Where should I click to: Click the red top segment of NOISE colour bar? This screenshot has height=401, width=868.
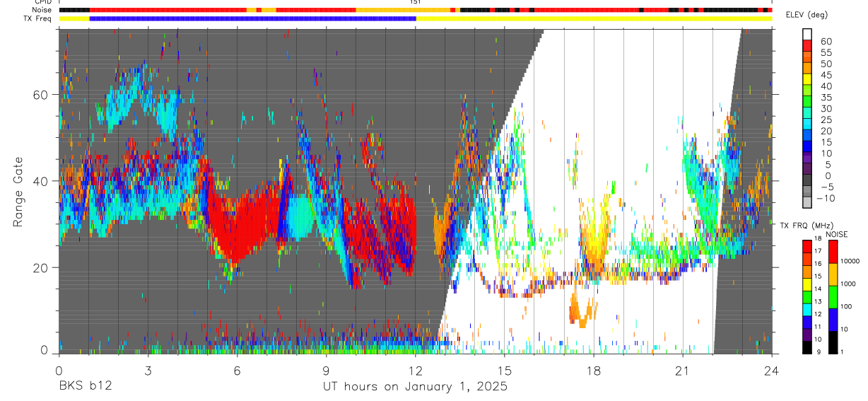pyautogui.click(x=833, y=251)
